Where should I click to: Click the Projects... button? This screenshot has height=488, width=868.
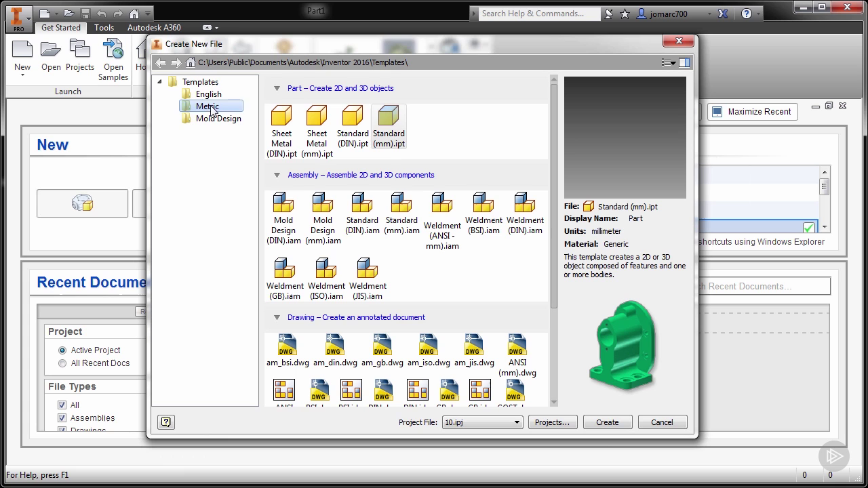point(552,422)
